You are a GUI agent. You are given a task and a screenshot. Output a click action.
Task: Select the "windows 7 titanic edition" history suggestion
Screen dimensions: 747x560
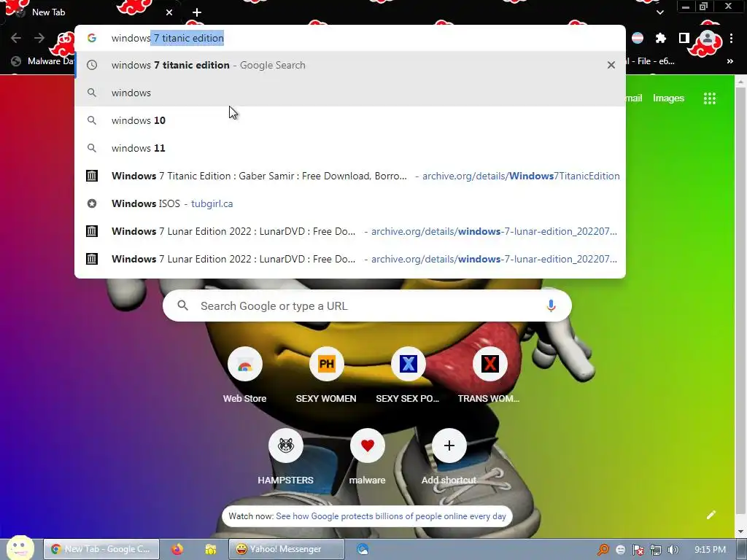coord(350,65)
